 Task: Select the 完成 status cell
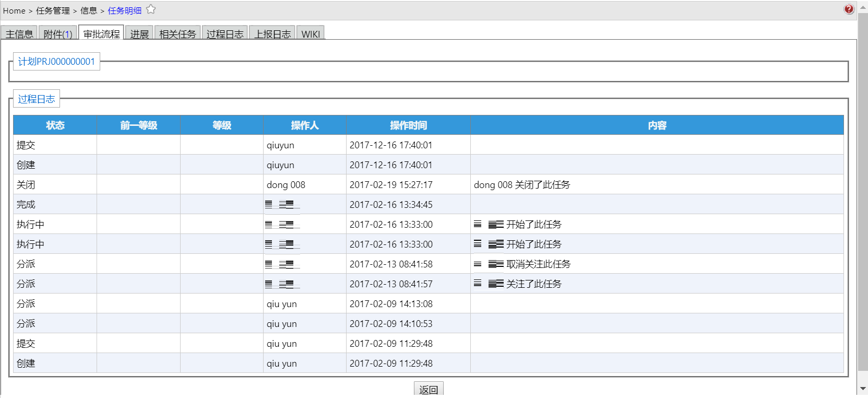pos(55,204)
